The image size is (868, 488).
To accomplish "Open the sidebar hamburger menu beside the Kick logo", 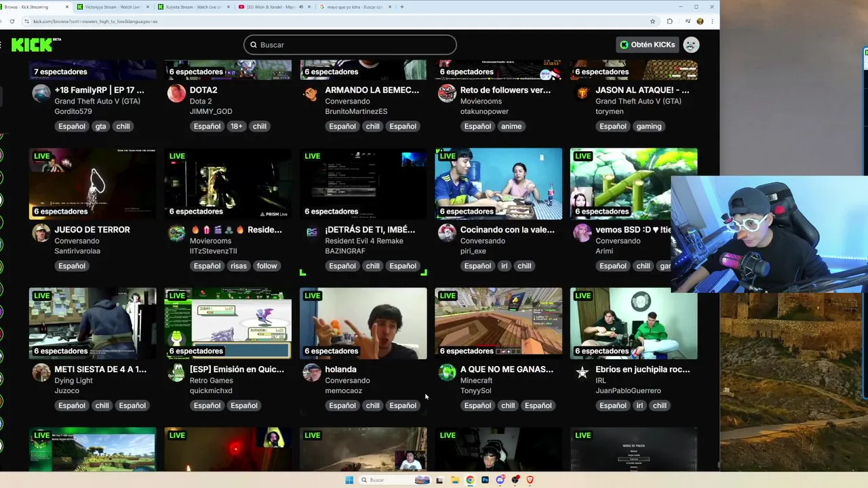I will 1,45.
